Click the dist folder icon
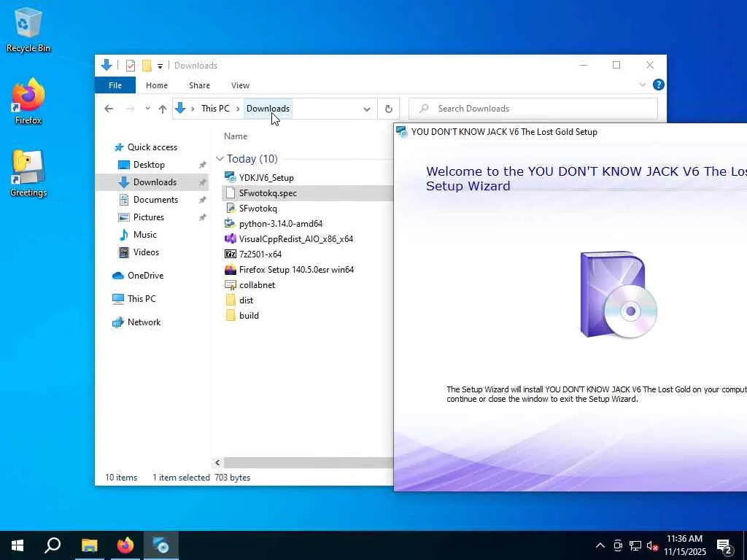Image resolution: width=747 pixels, height=560 pixels. (x=231, y=300)
